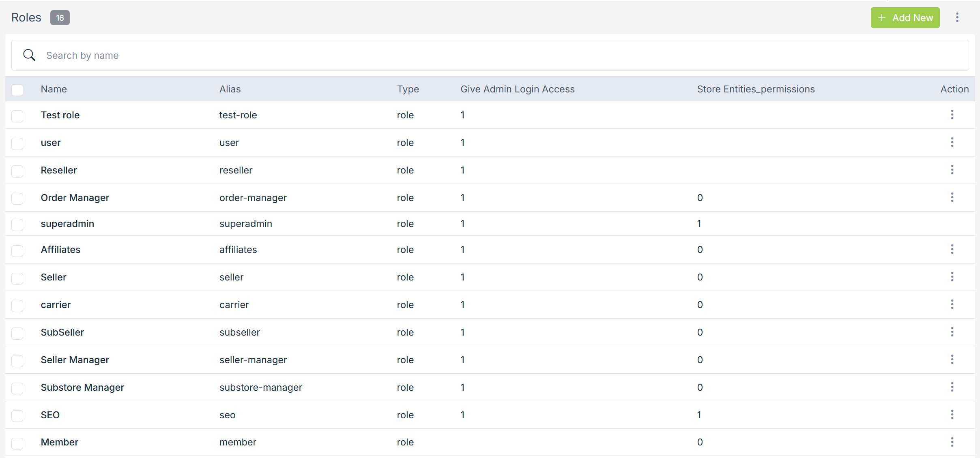This screenshot has width=980, height=458.
Task: Open actions menu for Seller row
Action: 952,277
